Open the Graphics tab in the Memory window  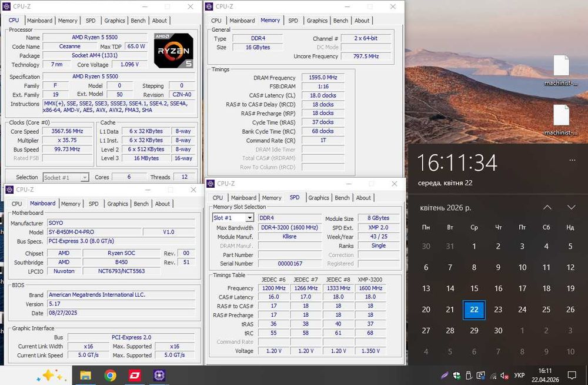tap(317, 21)
